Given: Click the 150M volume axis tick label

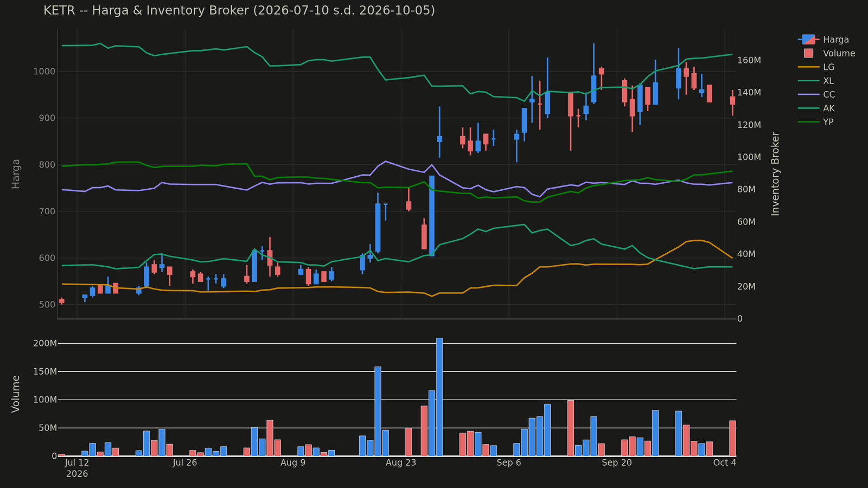Looking at the screenshot, I should coord(44,371).
